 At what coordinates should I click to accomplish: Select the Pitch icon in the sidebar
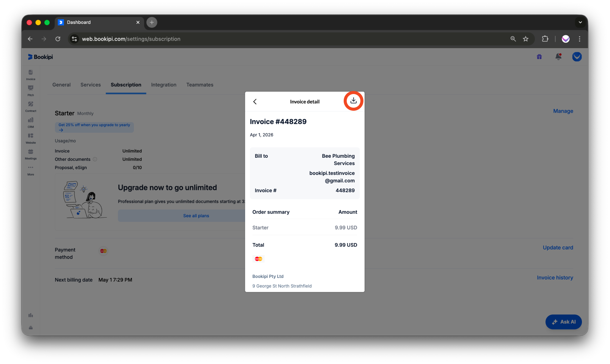[30, 90]
